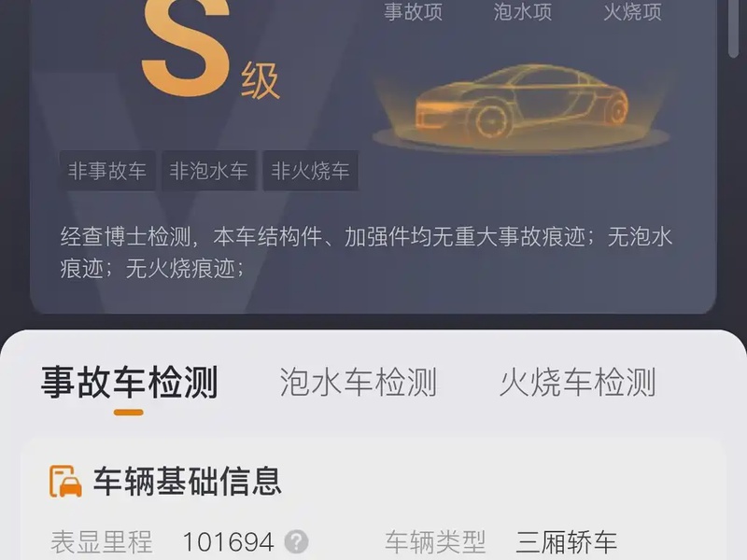The height and width of the screenshot is (560, 747).
Task: Tap the 事故项 label at top
Action: [x=413, y=11]
